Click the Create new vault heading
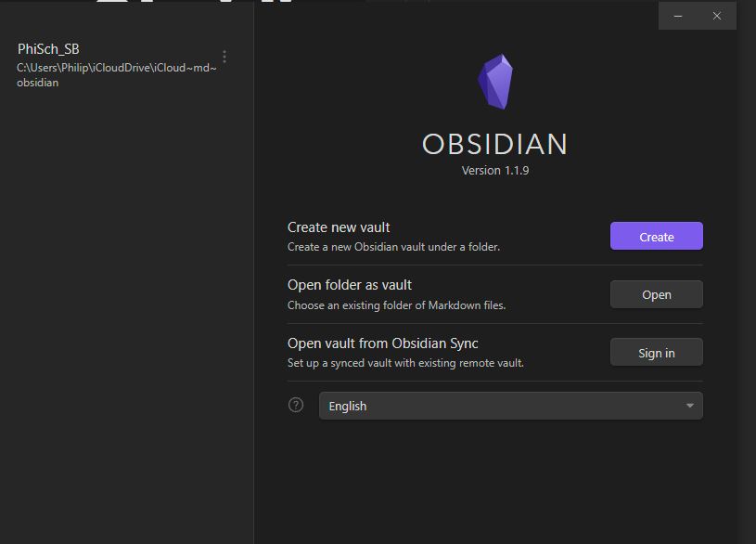 point(339,227)
